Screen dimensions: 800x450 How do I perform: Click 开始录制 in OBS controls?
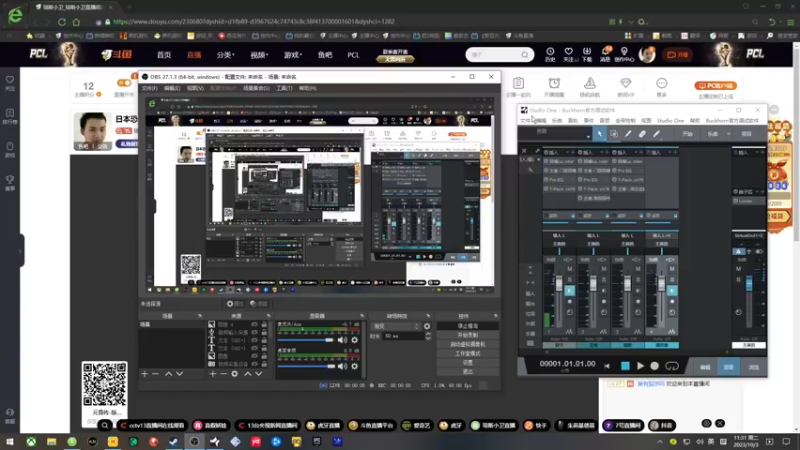coord(467,335)
